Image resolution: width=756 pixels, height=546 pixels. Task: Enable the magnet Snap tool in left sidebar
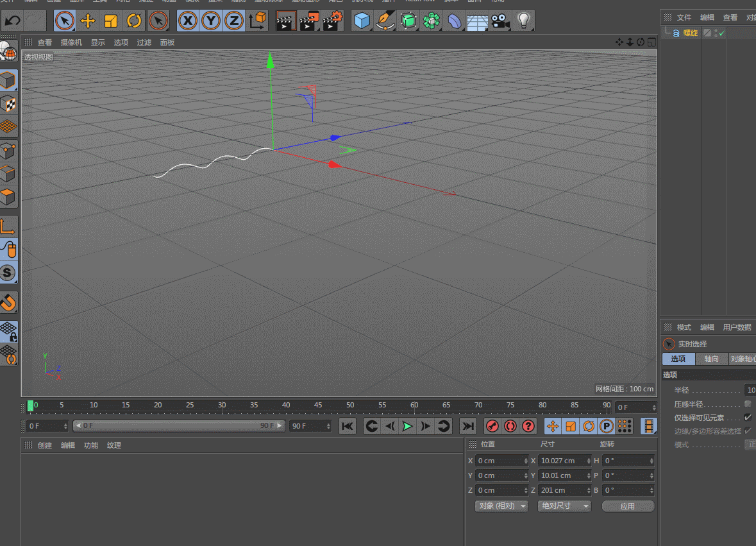[8, 302]
